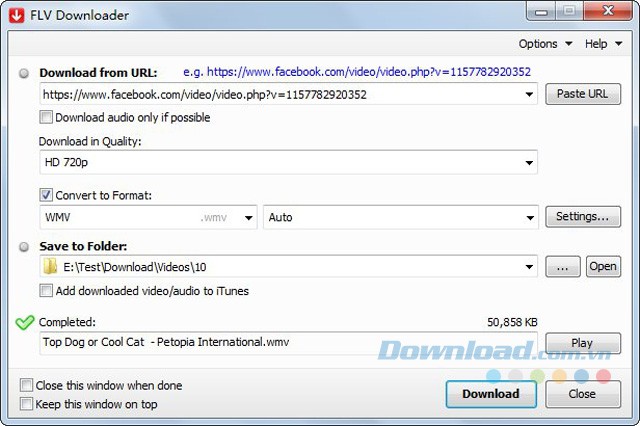Image resolution: width=640 pixels, height=426 pixels.
Task: Select the Save to Folder radio button
Action: pyautogui.click(x=24, y=247)
